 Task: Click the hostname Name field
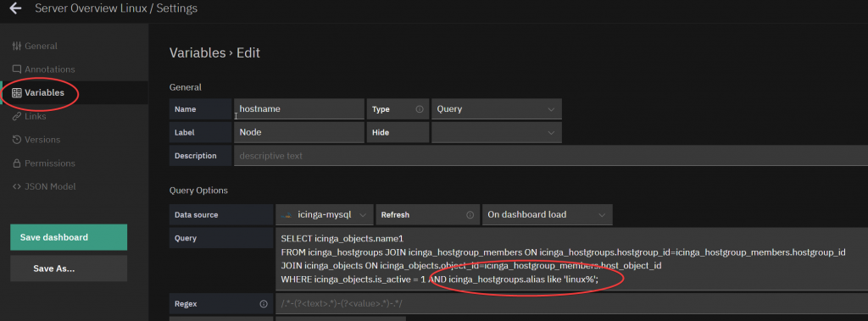click(x=299, y=109)
